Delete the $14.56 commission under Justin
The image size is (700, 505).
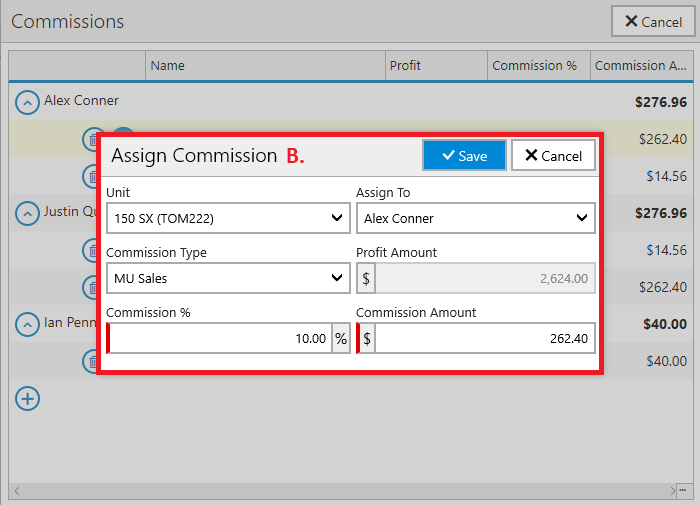[90, 250]
